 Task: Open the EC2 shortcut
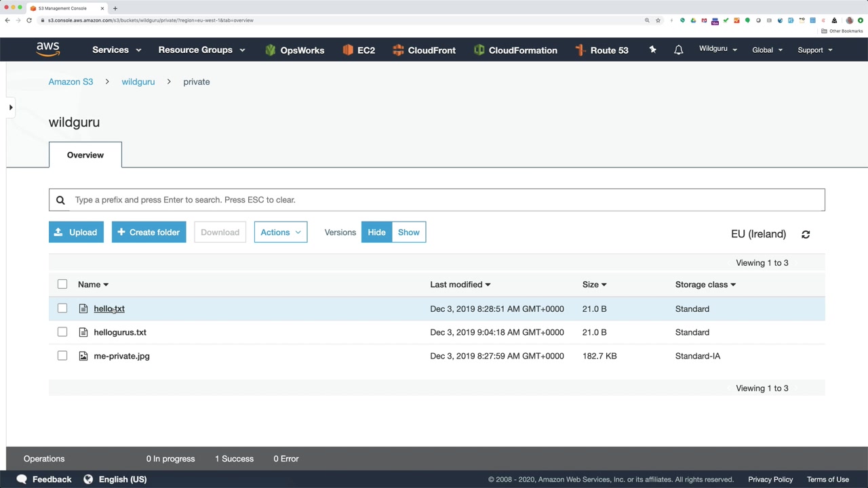[x=359, y=50]
